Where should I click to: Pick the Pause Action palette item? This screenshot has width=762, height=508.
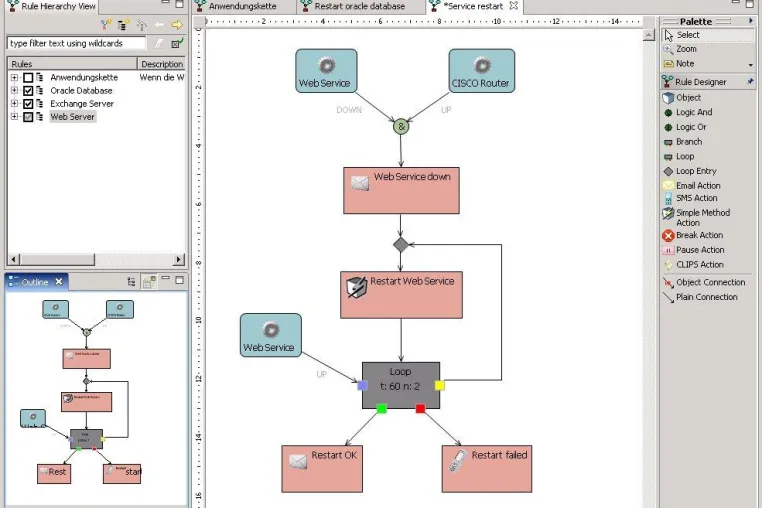click(x=693, y=250)
